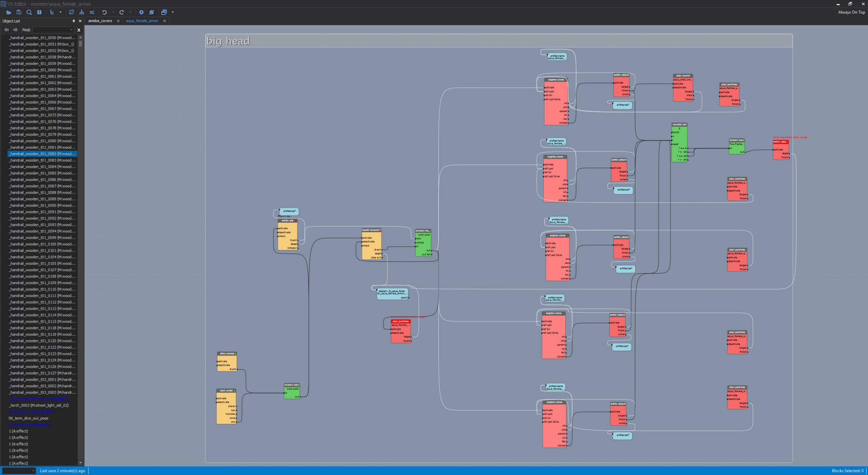Click the undo arrow icon
The height and width of the screenshot is (475, 868).
click(104, 12)
